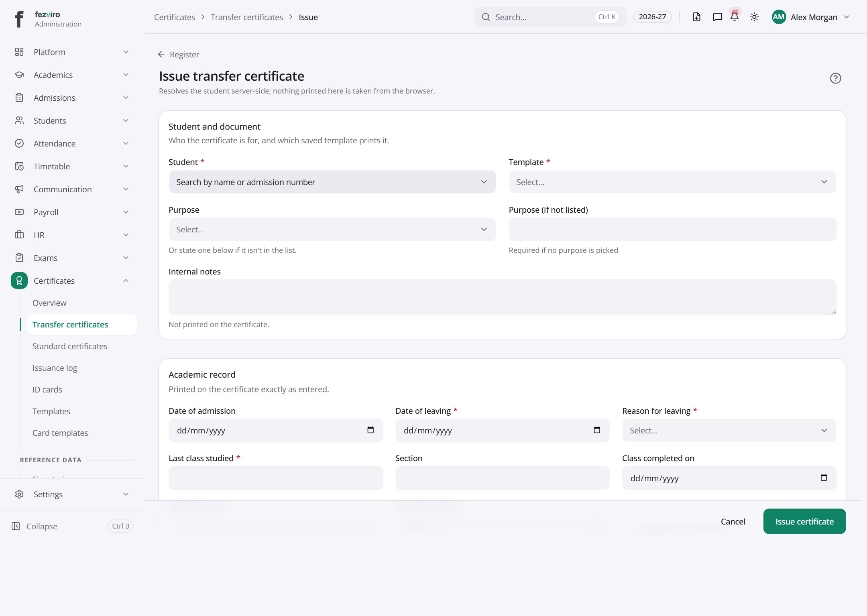Open the chat messages icon

pyautogui.click(x=717, y=17)
